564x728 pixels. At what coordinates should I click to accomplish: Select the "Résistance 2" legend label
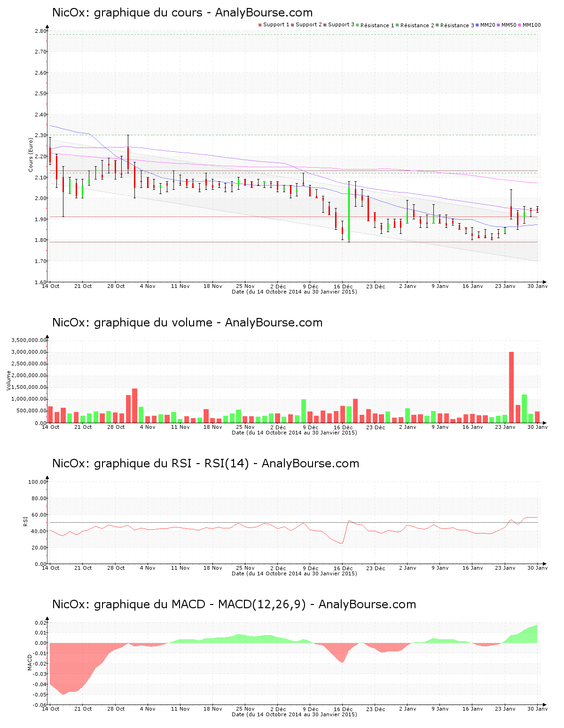(x=417, y=25)
